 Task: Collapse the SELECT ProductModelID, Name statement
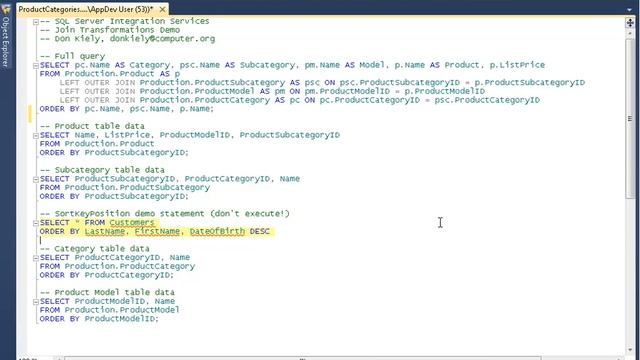tap(36, 302)
